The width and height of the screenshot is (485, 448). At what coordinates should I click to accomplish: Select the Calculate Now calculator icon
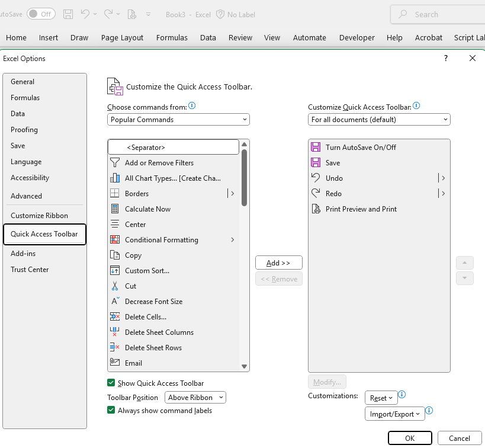click(x=115, y=209)
